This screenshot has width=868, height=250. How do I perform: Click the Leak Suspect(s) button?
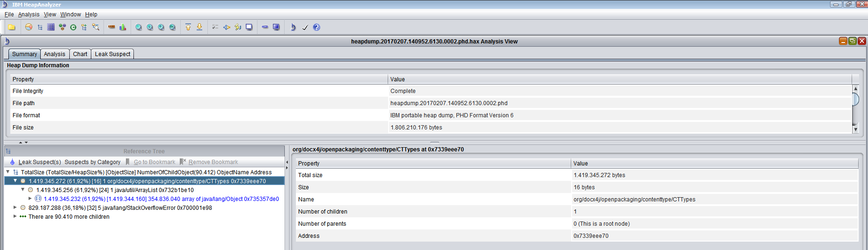(x=36, y=162)
